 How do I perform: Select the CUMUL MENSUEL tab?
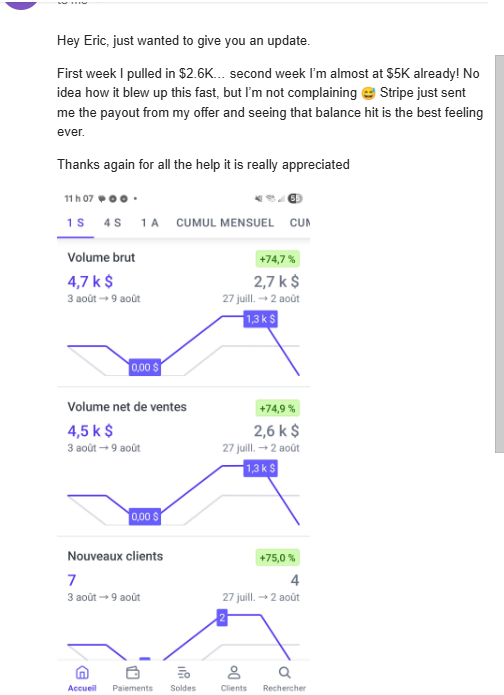(x=225, y=223)
